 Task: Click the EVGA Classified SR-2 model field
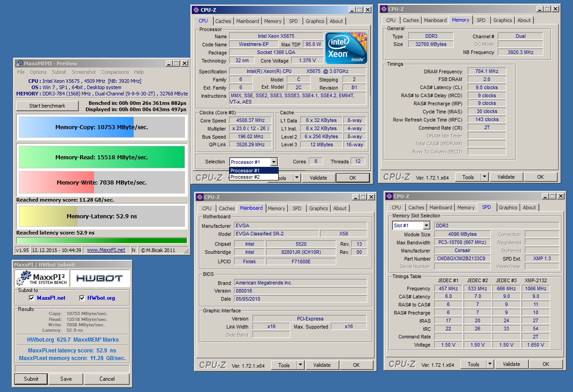[276, 234]
